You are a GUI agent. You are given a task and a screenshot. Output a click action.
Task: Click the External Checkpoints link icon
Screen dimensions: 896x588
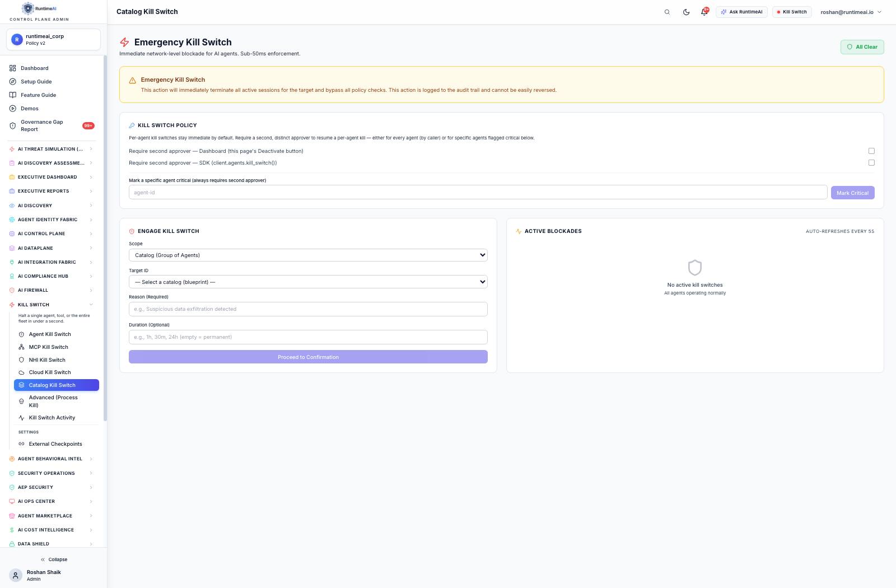[21, 444]
